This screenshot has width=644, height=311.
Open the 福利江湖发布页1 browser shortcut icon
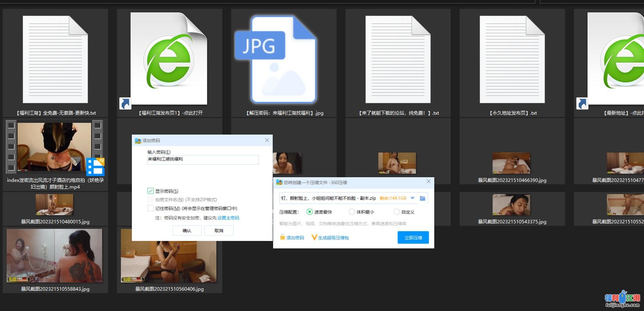pyautogui.click(x=169, y=59)
